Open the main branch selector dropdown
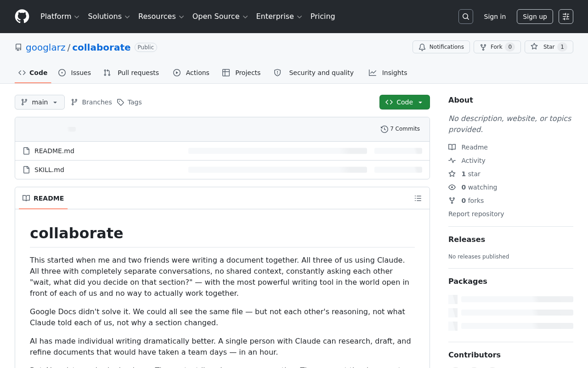This screenshot has width=588, height=368. point(40,102)
